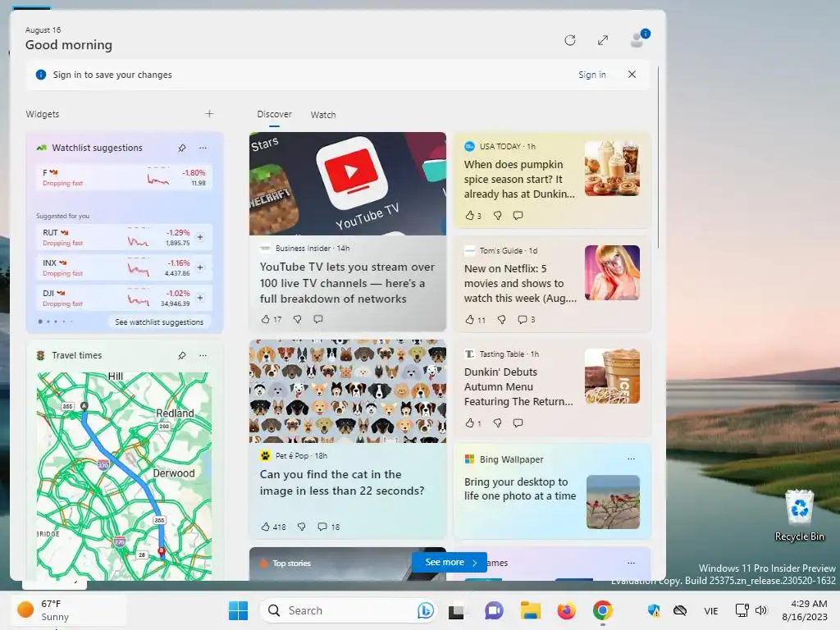Like the New on Netflix article
The height and width of the screenshot is (630, 840).
click(470, 319)
